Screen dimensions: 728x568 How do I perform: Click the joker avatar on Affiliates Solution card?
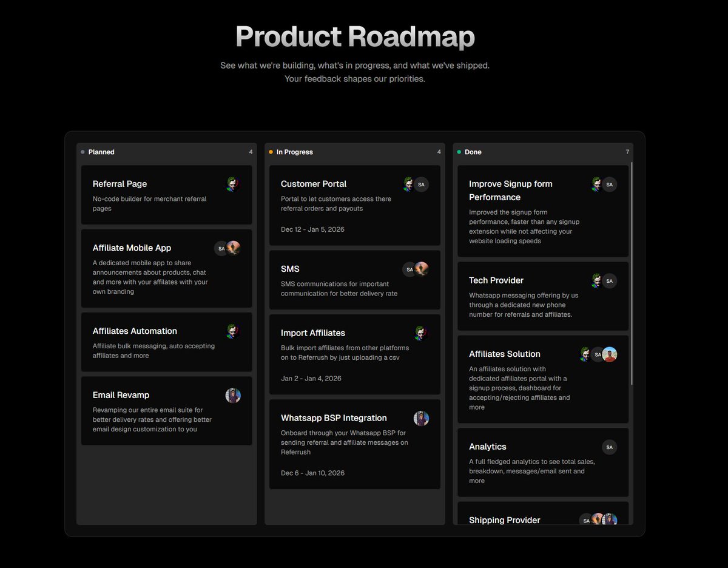click(x=586, y=354)
